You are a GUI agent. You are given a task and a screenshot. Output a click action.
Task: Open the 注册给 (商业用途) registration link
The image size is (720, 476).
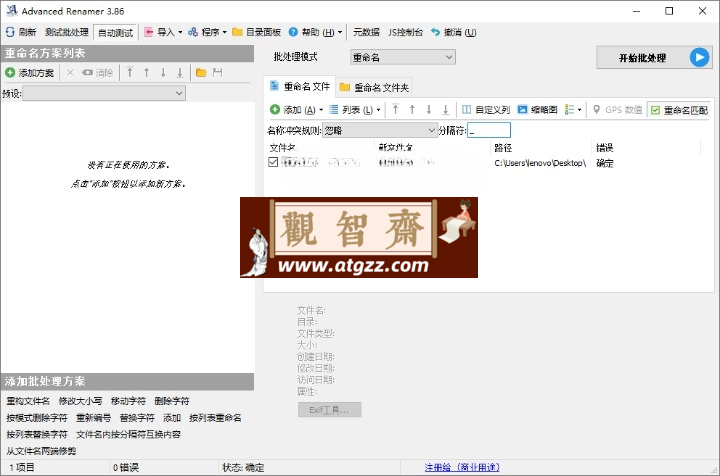click(462, 467)
